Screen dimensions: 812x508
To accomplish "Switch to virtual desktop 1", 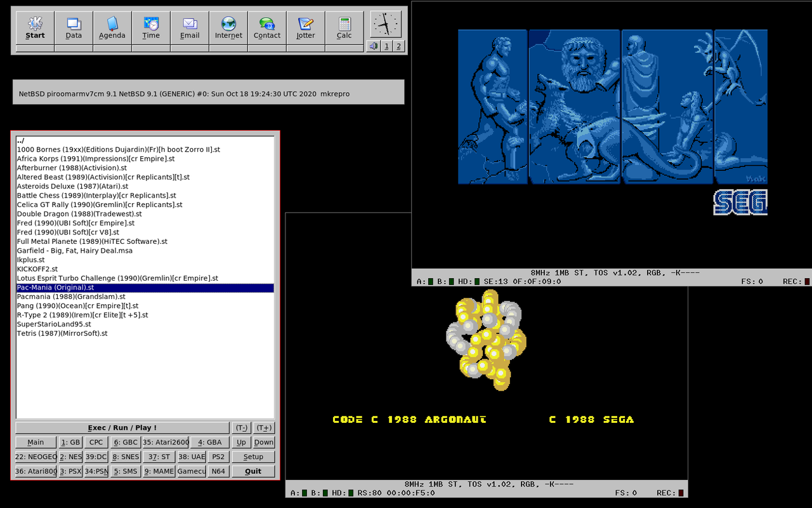I will (386, 46).
